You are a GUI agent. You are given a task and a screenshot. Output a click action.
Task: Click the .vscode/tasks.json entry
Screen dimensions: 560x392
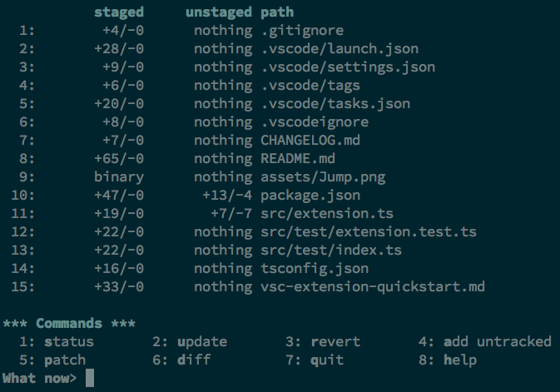335,104
